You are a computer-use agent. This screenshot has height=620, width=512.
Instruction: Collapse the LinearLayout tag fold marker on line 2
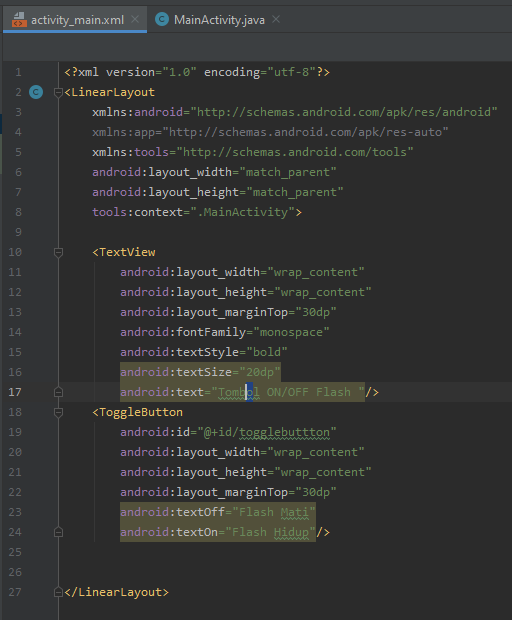(x=58, y=93)
